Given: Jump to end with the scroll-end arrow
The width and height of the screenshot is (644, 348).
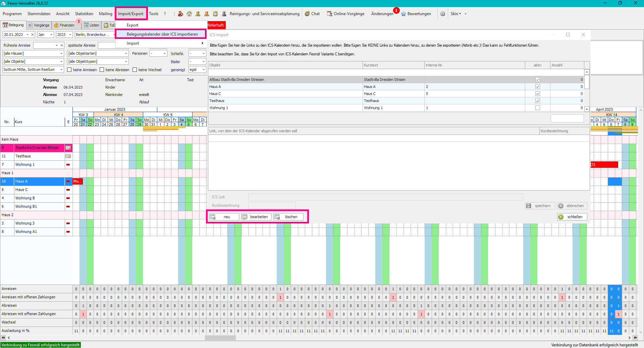Looking at the screenshot, I should 635,338.
